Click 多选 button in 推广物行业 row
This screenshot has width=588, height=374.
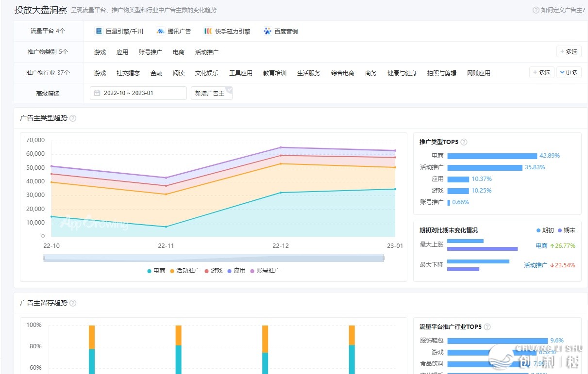pos(541,72)
